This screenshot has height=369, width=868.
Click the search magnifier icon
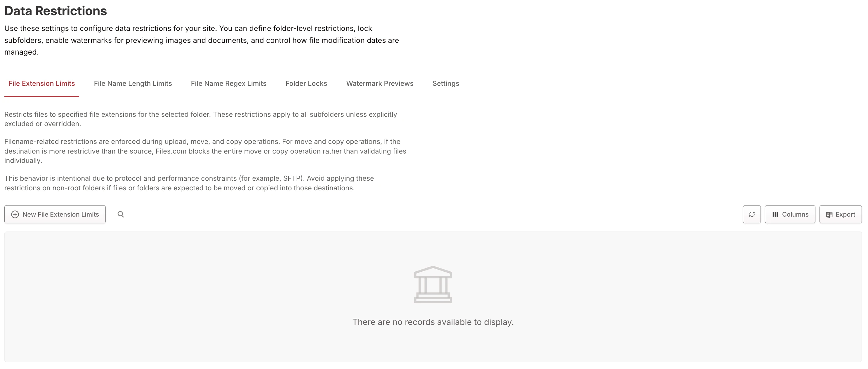click(121, 214)
